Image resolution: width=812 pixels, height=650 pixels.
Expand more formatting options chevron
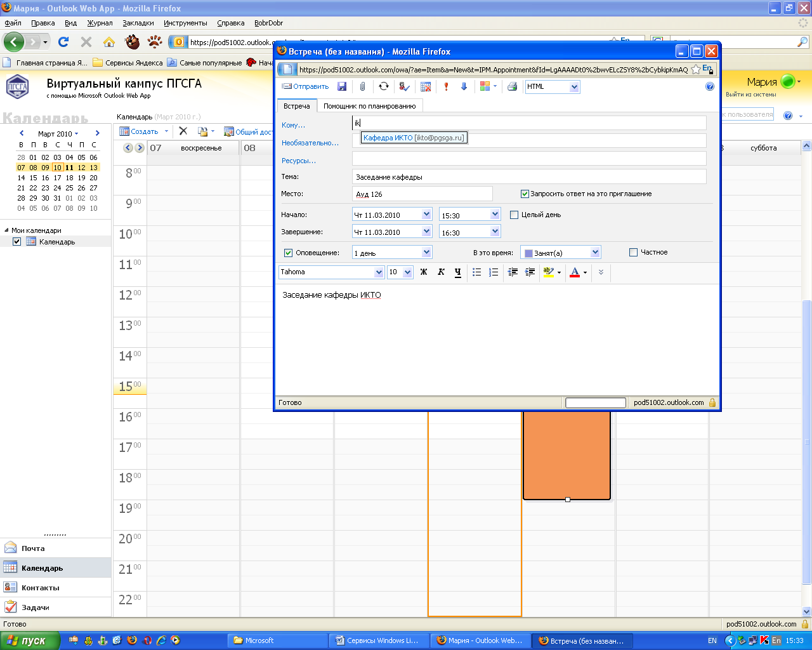[x=601, y=272]
